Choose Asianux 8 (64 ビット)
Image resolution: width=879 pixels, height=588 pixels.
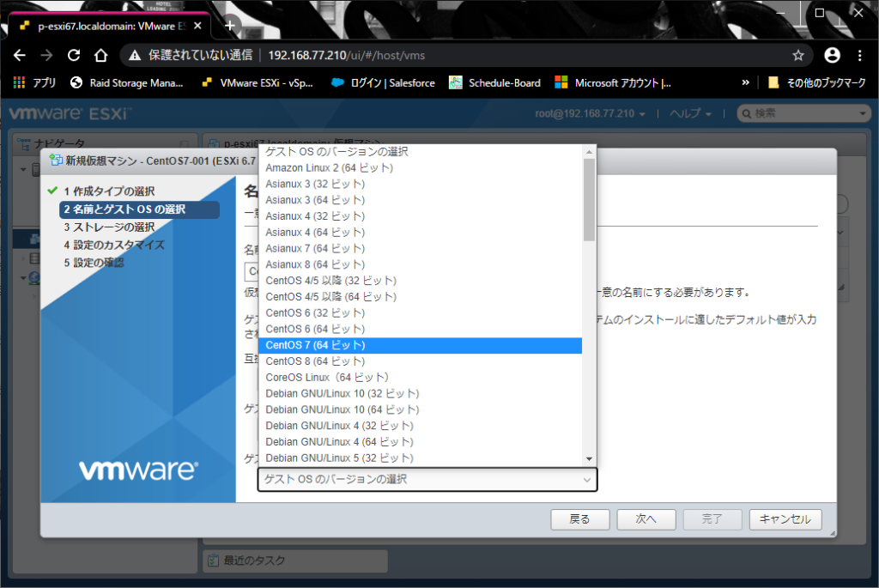[420, 264]
